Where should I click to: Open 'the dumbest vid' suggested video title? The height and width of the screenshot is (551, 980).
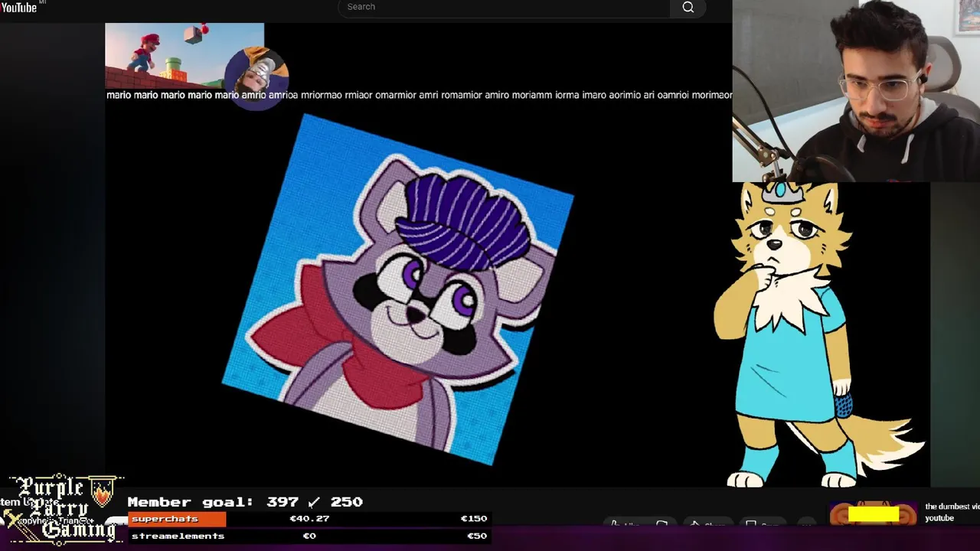tap(952, 512)
